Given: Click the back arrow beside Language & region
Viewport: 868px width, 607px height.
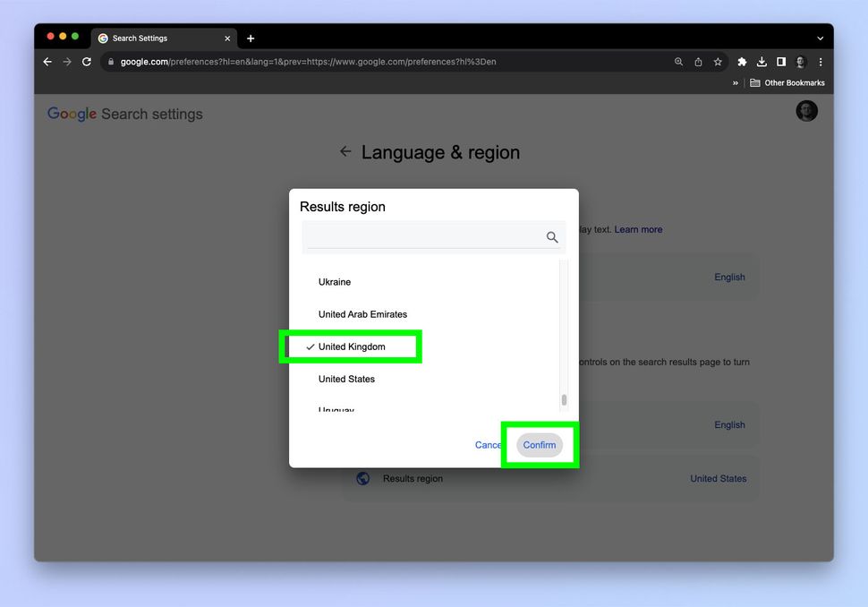Looking at the screenshot, I should pos(345,151).
